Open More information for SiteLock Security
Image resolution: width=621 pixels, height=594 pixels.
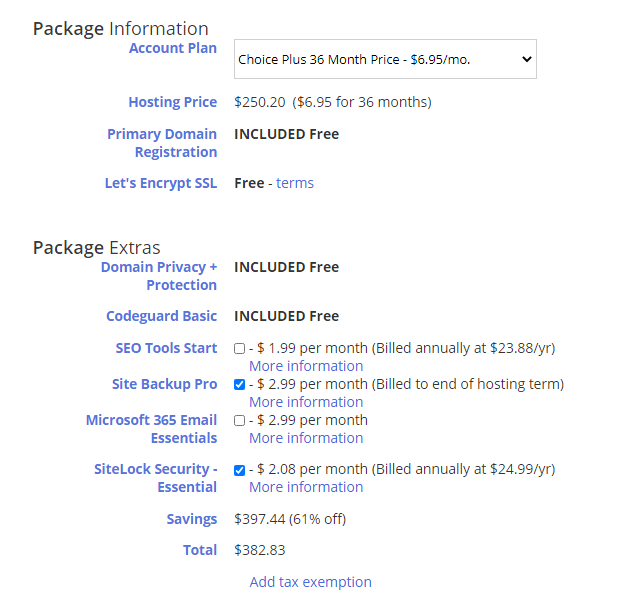coord(306,487)
